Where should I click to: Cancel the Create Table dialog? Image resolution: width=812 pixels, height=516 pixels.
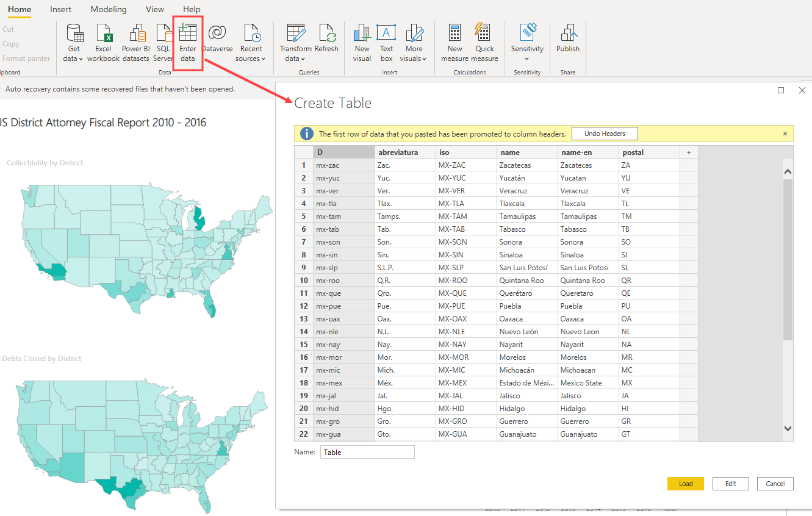775,484
